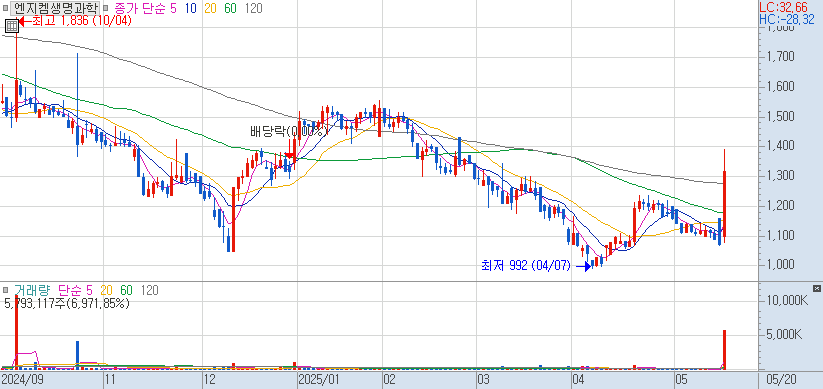This screenshot has width=823, height=389.
Task: Click the 최저 992 (04/07) low label
Action: (525, 266)
